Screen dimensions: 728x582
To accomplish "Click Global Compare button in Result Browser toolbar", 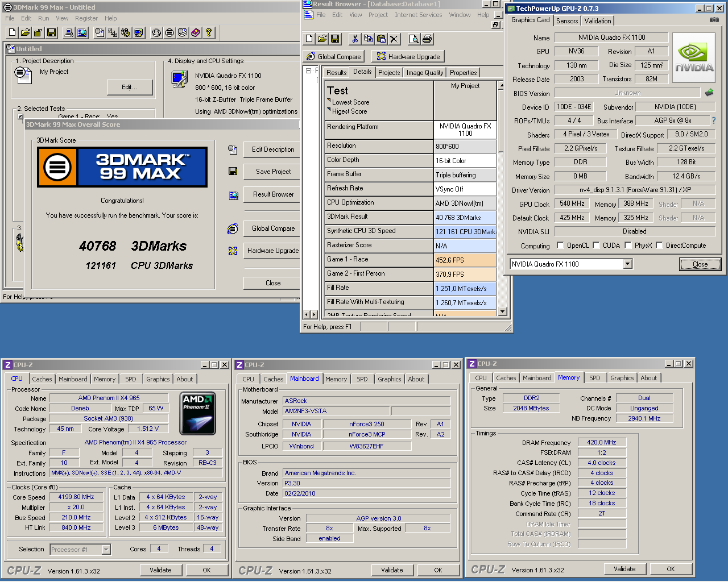I will tap(334, 56).
